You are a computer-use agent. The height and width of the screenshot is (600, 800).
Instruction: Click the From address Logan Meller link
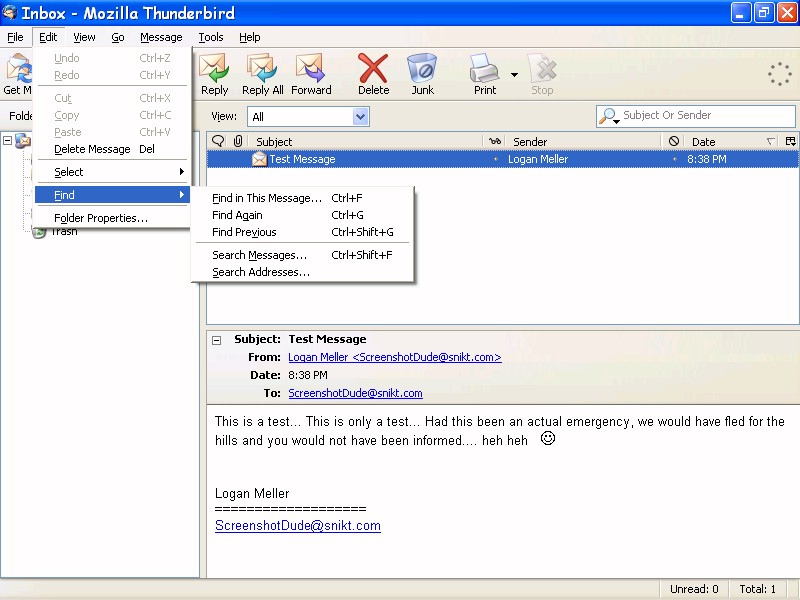(x=394, y=357)
